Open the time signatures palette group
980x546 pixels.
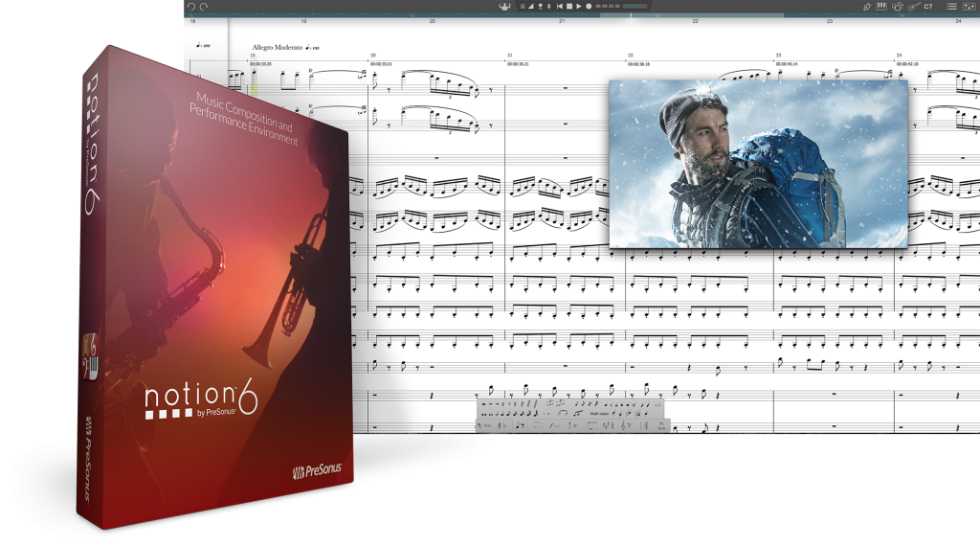tap(608, 425)
